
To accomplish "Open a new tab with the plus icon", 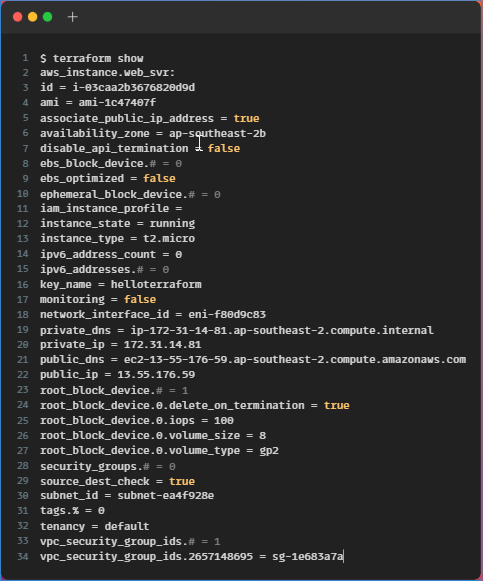I will coord(73,17).
